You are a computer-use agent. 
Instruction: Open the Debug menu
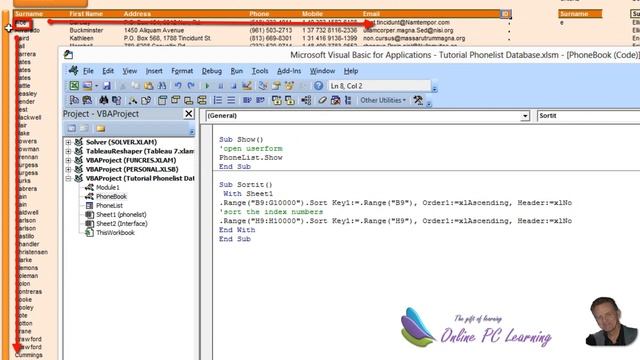pyautogui.click(x=212, y=71)
